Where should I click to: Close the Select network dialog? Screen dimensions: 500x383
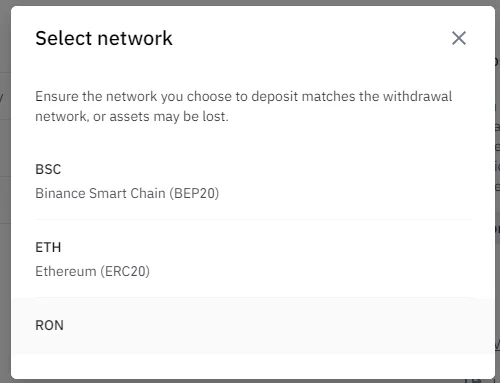click(x=459, y=38)
